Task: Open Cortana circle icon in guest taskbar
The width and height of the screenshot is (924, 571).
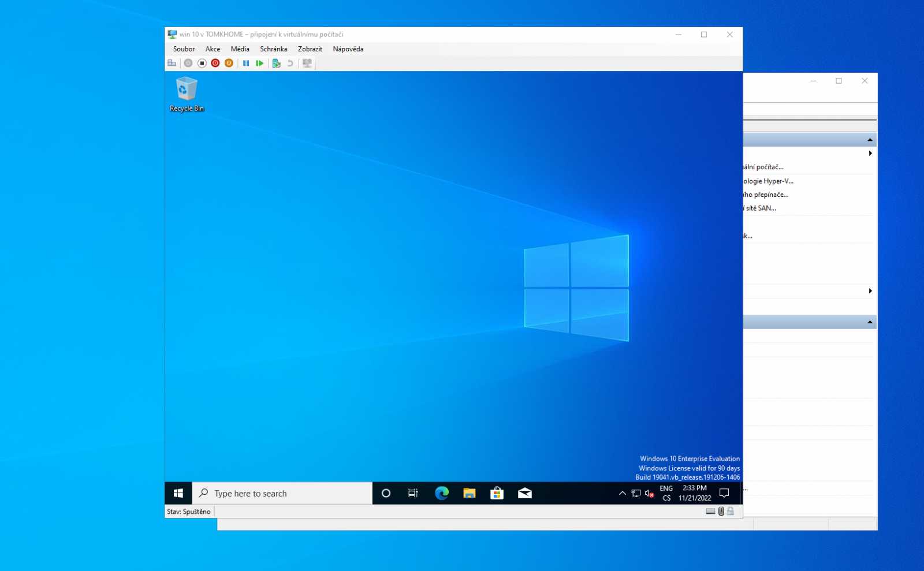Action: click(386, 493)
